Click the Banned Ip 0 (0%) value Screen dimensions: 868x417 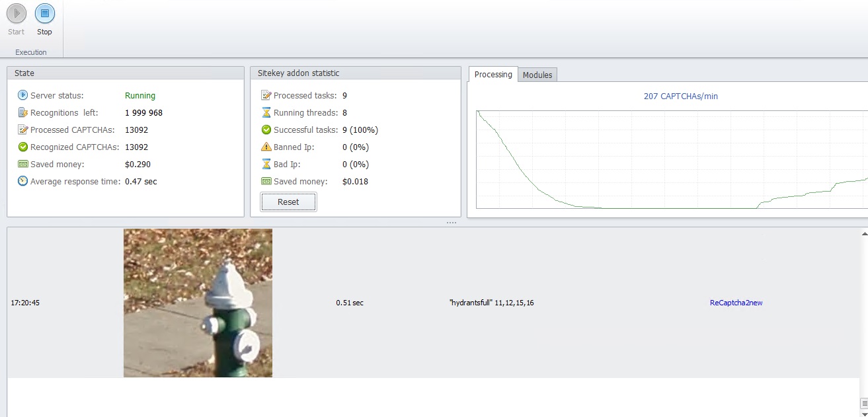pos(356,147)
